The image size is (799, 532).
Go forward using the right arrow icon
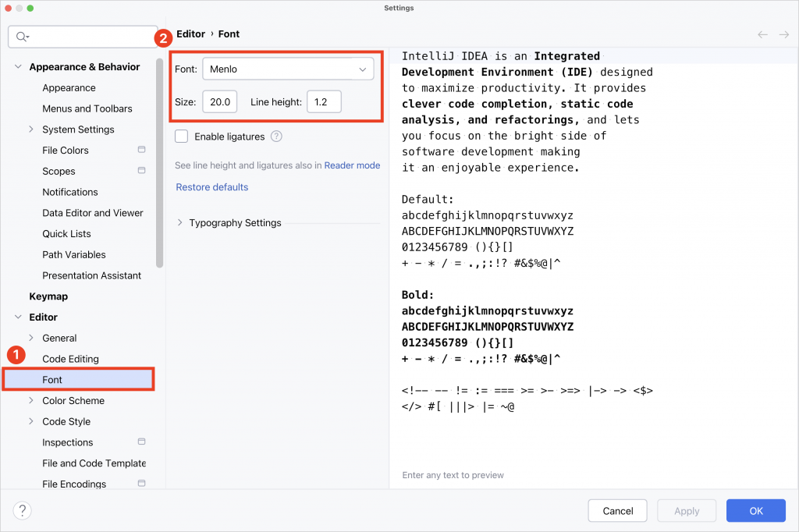tap(783, 34)
